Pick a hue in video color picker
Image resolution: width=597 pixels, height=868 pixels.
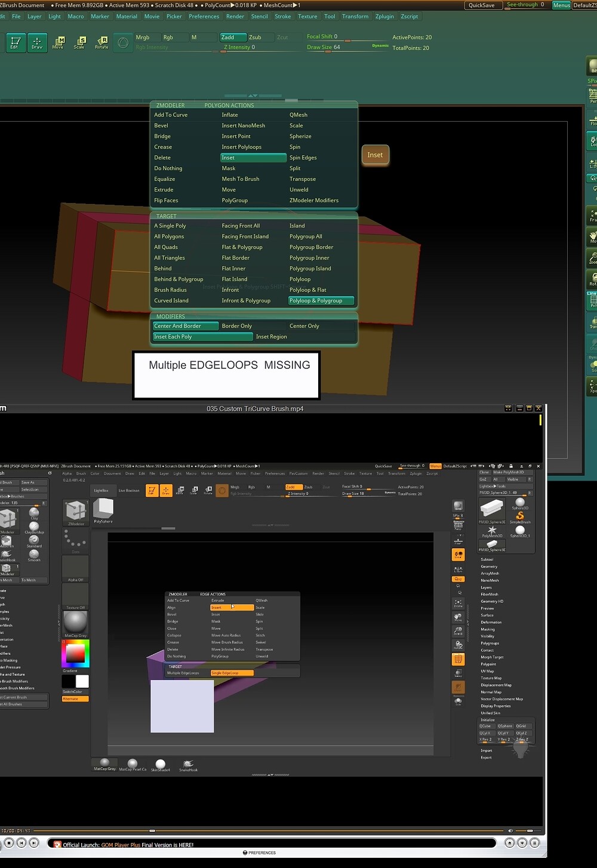coord(75,654)
